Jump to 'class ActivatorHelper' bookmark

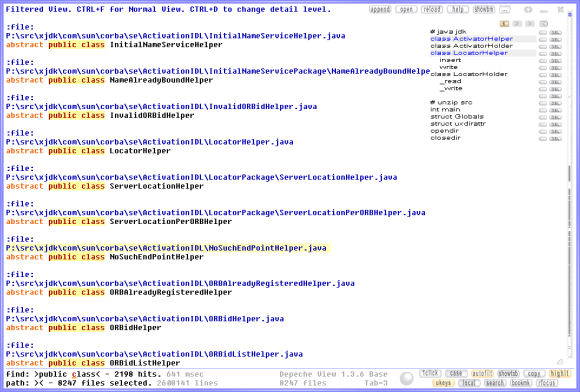click(x=472, y=39)
